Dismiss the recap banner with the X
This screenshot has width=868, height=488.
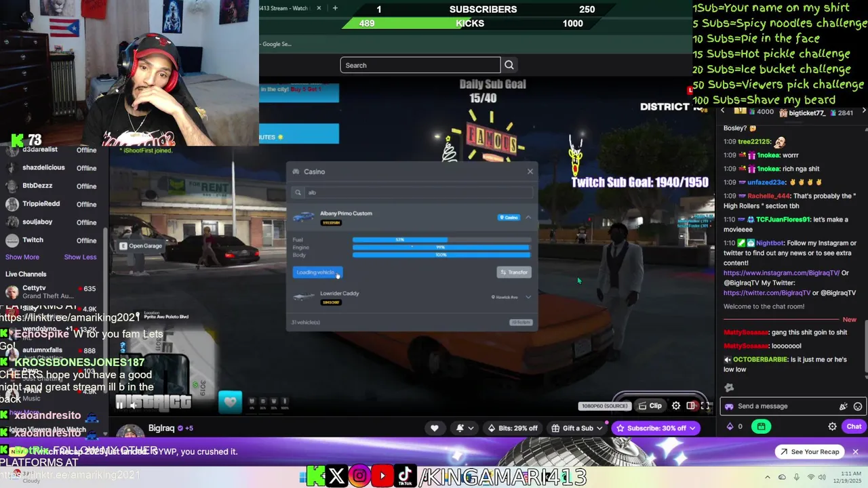click(x=855, y=452)
